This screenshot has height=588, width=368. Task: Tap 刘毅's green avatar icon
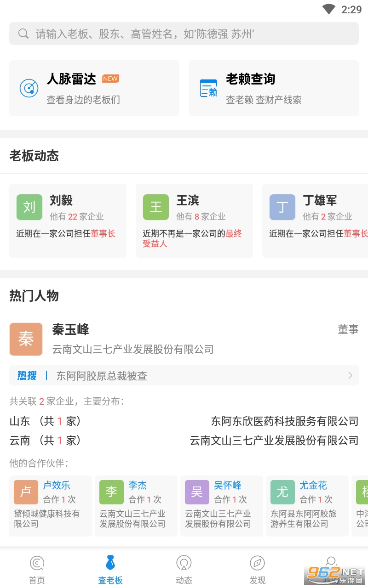(x=29, y=207)
